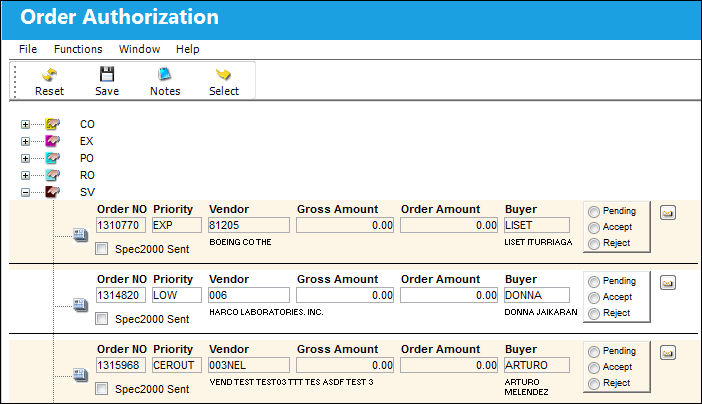The height and width of the screenshot is (404, 702).
Task: Click the Buyer field ARTURO
Action: point(537,365)
